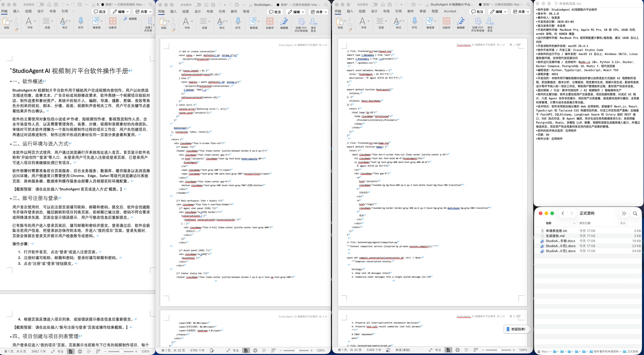Click the save icon in middle Word title bar
This screenshot has width=644, height=355.
[213, 5]
